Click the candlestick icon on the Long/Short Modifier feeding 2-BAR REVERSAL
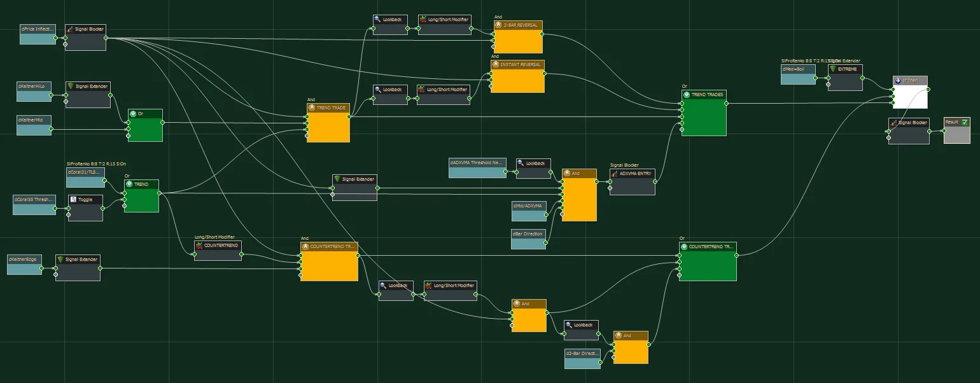The width and height of the screenshot is (980, 383). pyautogui.click(x=423, y=20)
